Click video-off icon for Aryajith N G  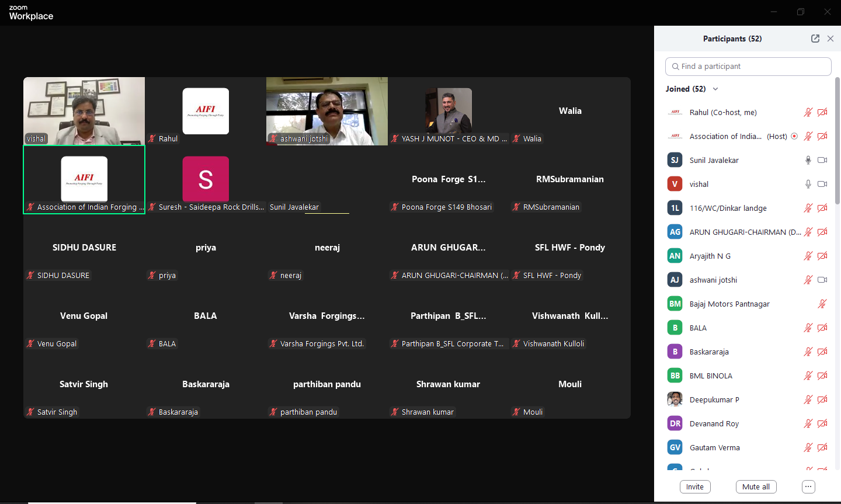[822, 256]
